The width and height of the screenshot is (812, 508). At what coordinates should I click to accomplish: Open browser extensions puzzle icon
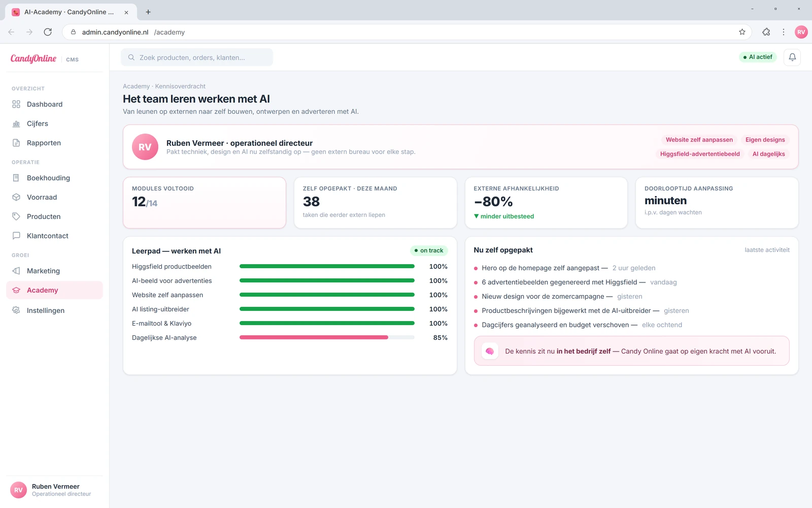coord(766,32)
